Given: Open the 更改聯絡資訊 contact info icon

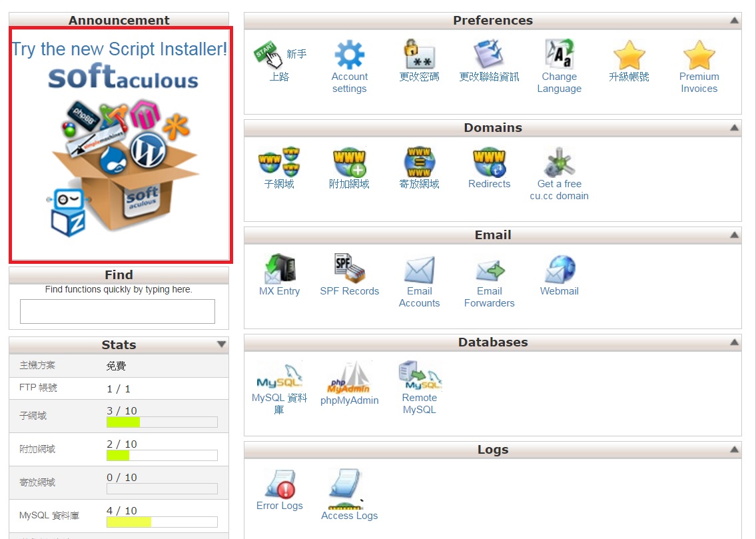Looking at the screenshot, I should pyautogui.click(x=489, y=54).
